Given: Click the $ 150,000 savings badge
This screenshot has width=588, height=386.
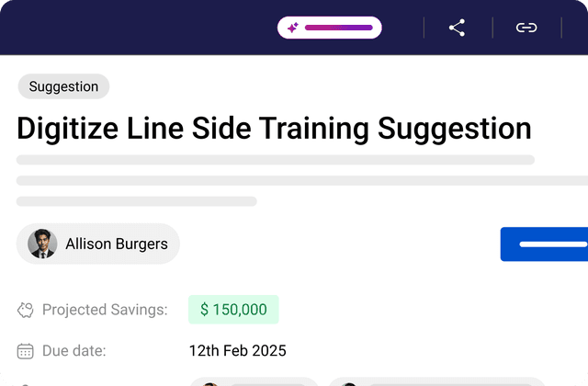Looking at the screenshot, I should click(x=233, y=310).
